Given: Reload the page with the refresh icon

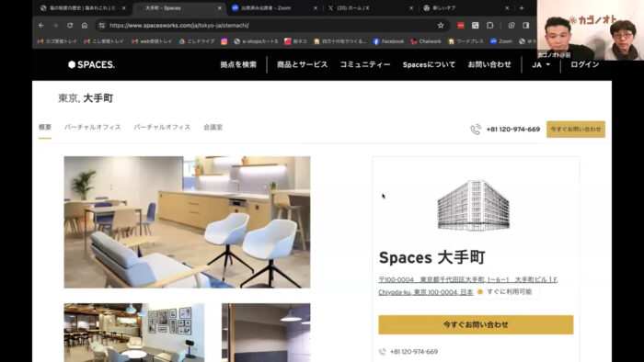Looking at the screenshot, I should coord(70,26).
